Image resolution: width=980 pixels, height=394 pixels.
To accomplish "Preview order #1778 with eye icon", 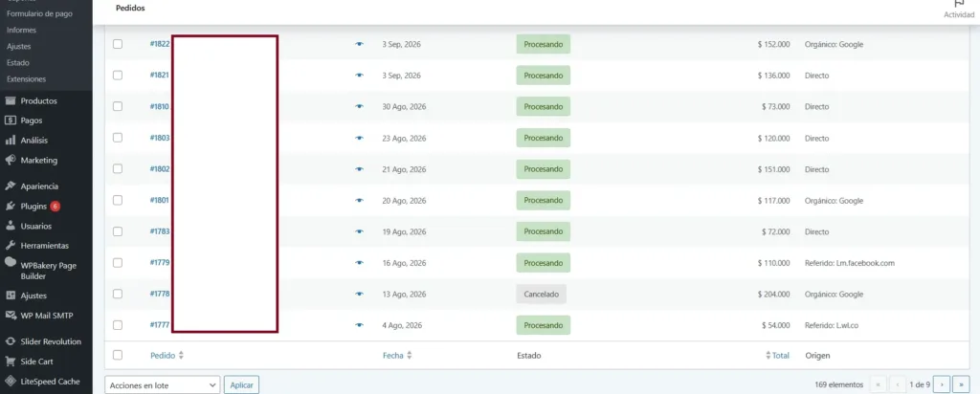I will point(359,295).
